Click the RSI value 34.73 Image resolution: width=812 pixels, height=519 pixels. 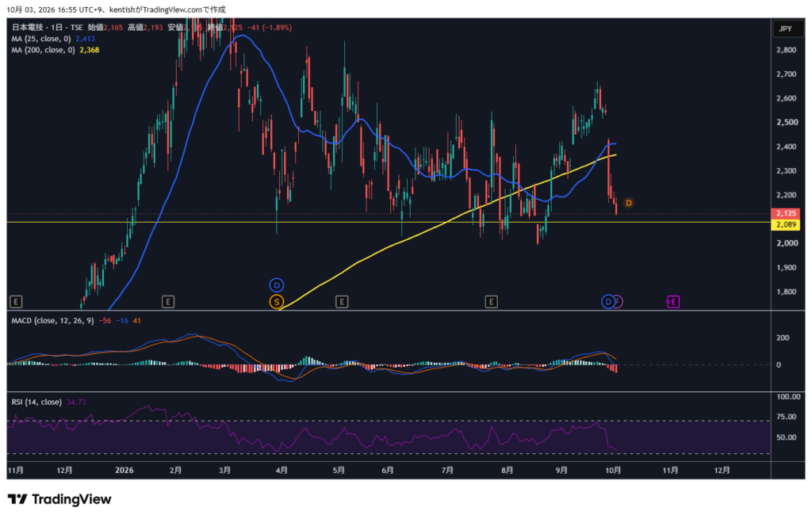76,402
